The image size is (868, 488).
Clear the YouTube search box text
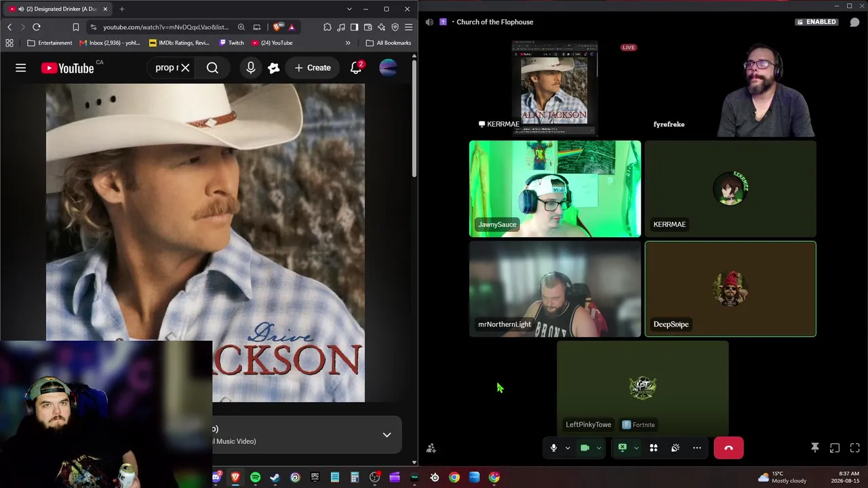coord(185,68)
